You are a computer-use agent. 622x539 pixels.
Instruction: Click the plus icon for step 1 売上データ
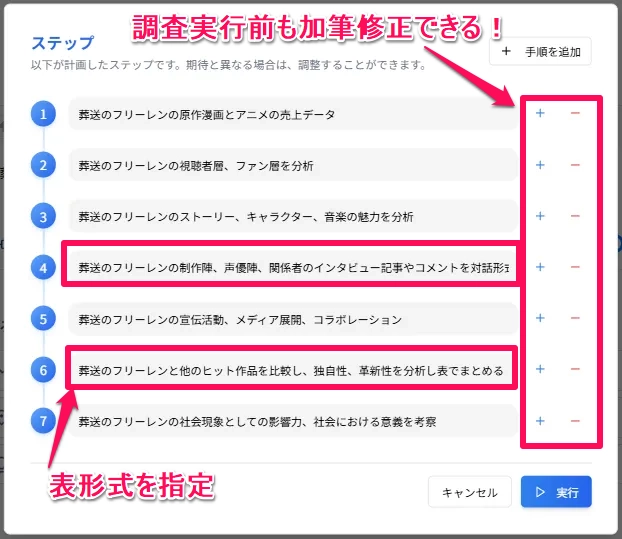tap(540, 113)
